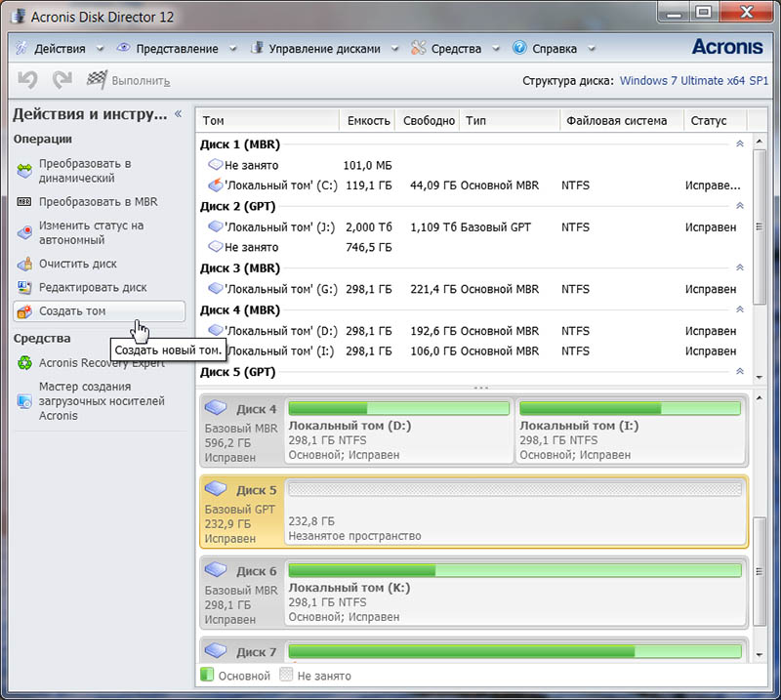The width and height of the screenshot is (781, 700).
Task: Expand dropdown arrow next to Средства
Action: tap(496, 49)
